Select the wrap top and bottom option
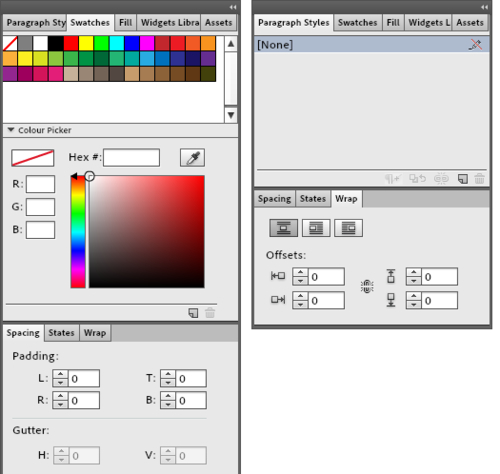 [284, 228]
